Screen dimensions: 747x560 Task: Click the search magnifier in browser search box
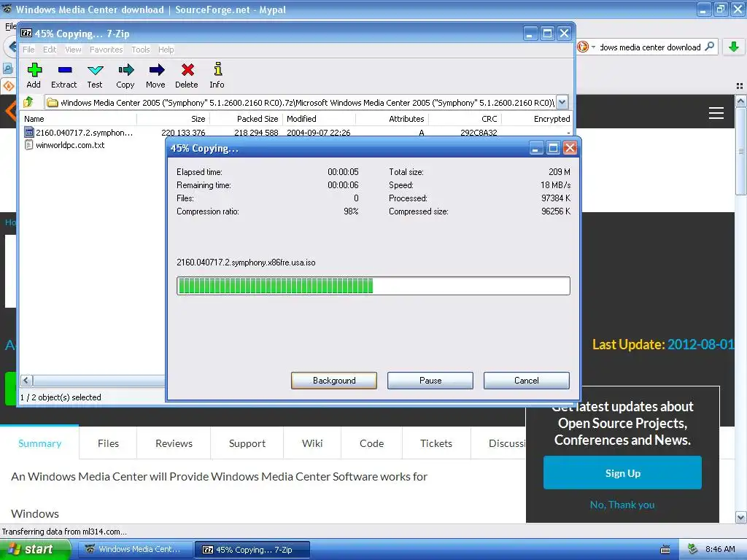point(709,47)
